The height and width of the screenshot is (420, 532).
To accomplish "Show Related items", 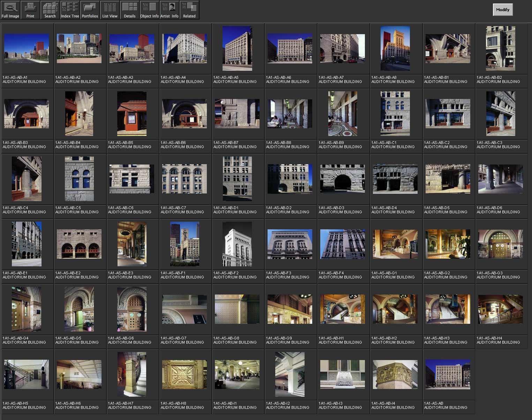I will (x=189, y=10).
